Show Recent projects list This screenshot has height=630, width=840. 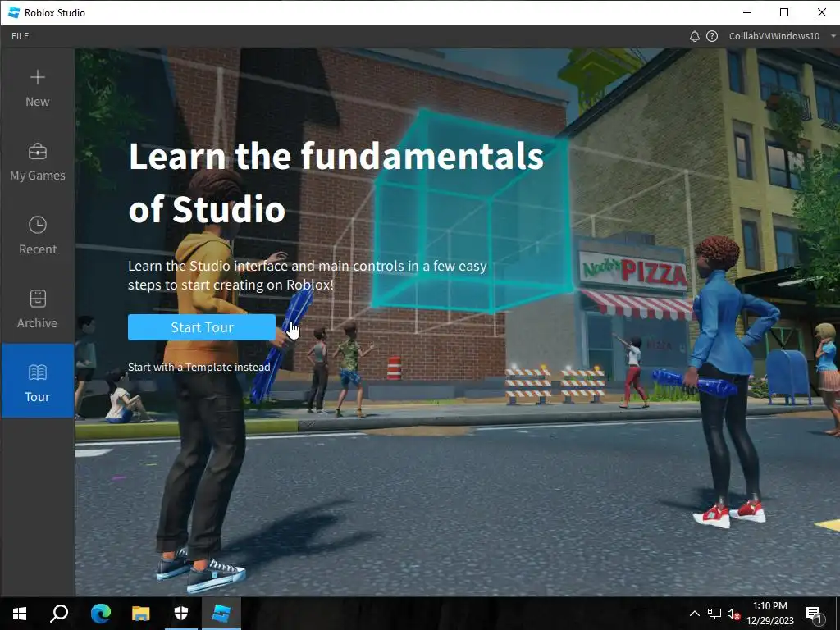[38, 235]
